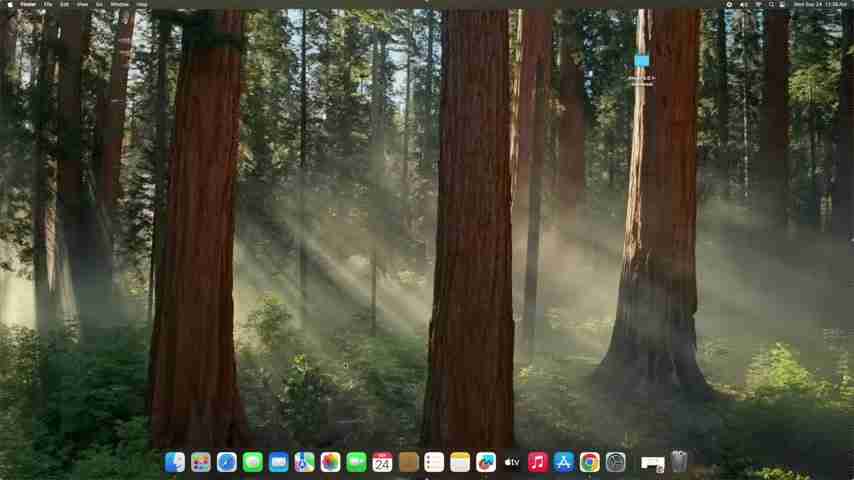Open the Apple menu
Viewport: 854px width, 480px height.
click(x=10, y=4)
